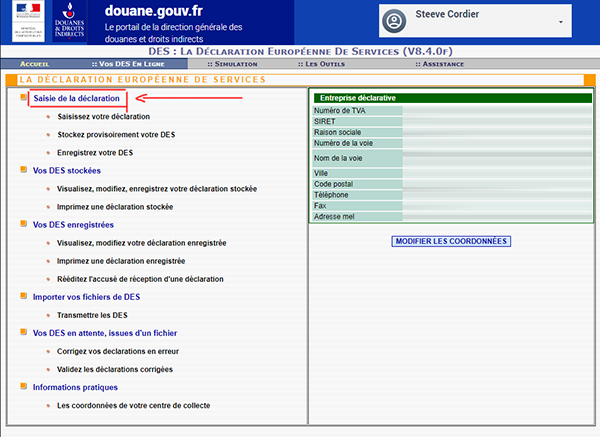The width and height of the screenshot is (600, 437).
Task: Open the Assistance menu
Action: coord(440,64)
